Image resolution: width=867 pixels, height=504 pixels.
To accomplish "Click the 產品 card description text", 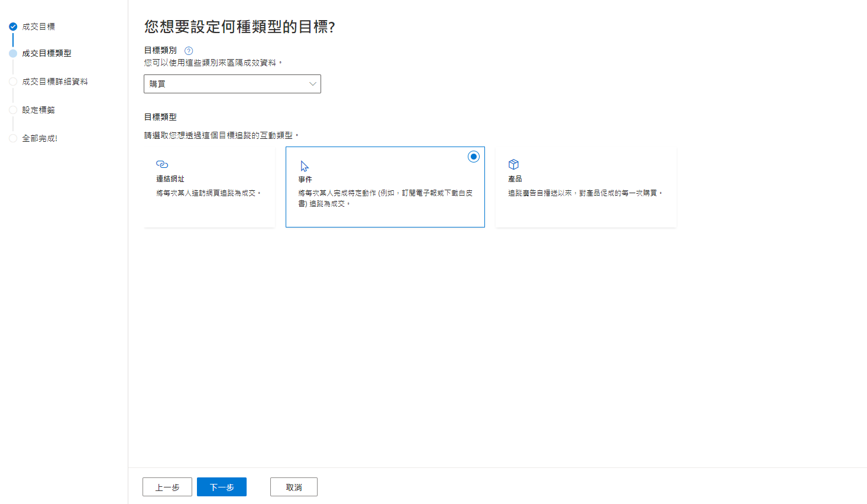I will pos(585,193).
